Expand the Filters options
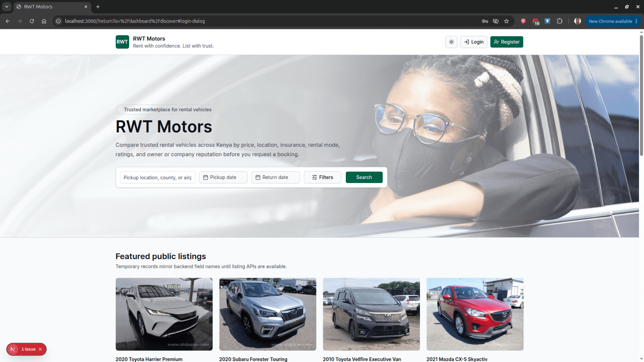 [323, 177]
